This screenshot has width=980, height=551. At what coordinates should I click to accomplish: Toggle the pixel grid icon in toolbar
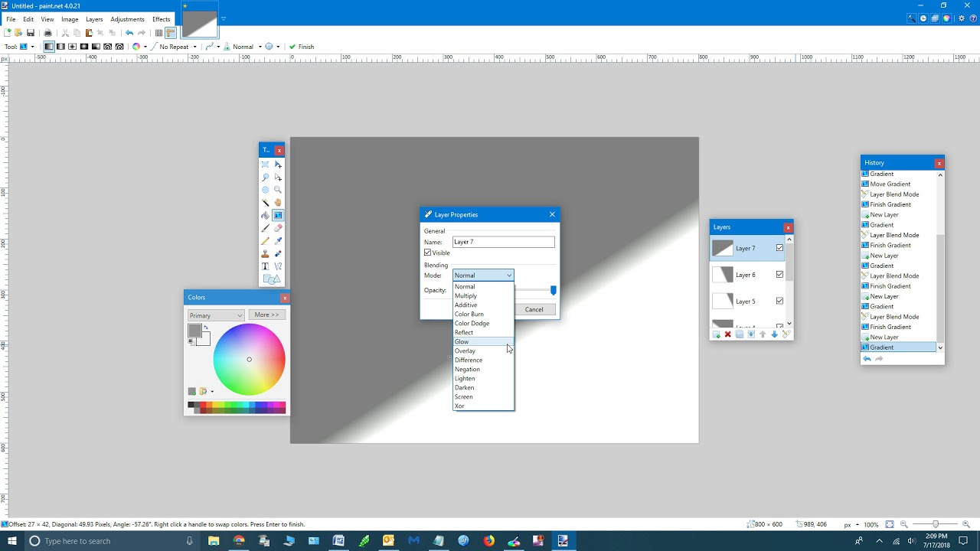(158, 33)
